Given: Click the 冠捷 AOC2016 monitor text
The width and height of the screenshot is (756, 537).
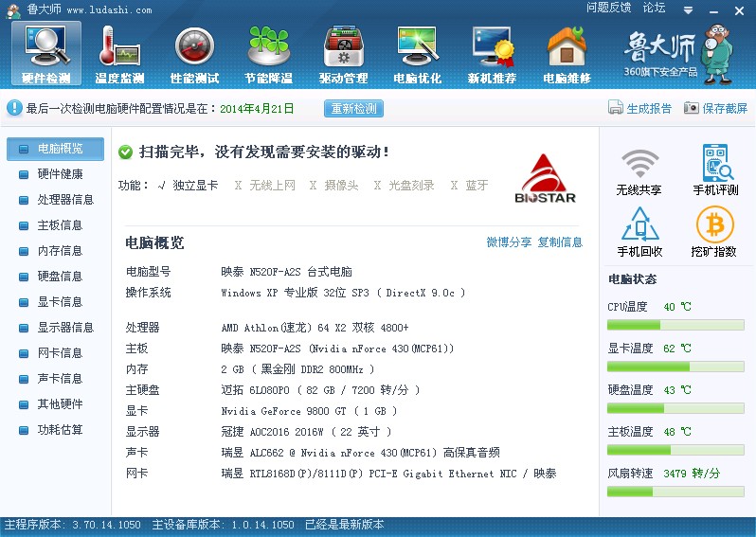Looking at the screenshot, I should (306, 432).
